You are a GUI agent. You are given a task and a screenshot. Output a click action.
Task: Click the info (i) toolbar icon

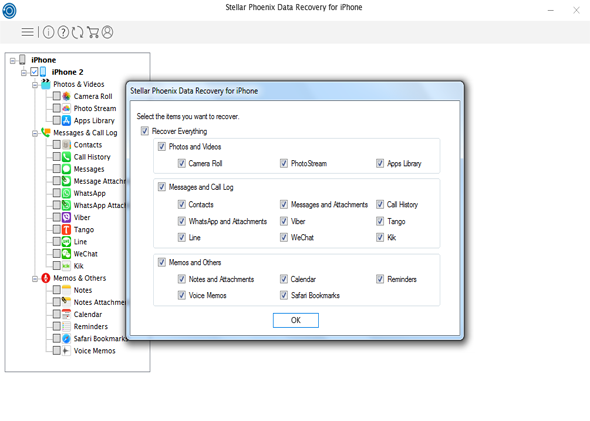tap(49, 32)
